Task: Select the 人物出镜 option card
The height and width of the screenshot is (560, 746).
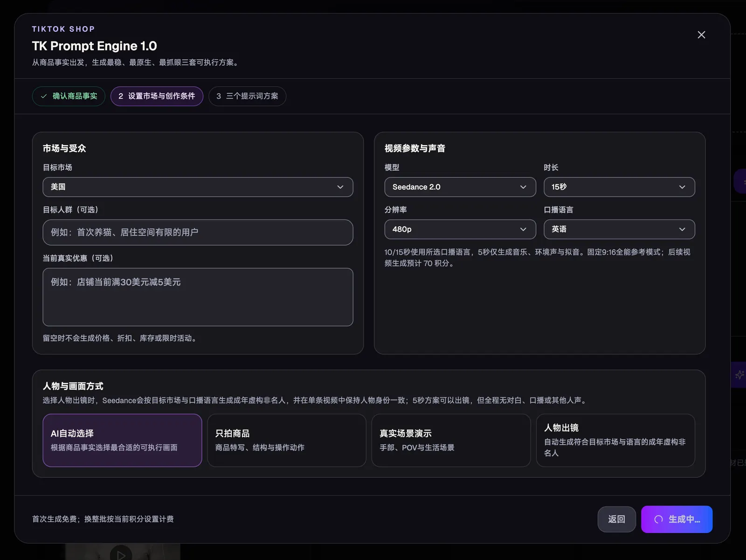Action: tap(615, 440)
